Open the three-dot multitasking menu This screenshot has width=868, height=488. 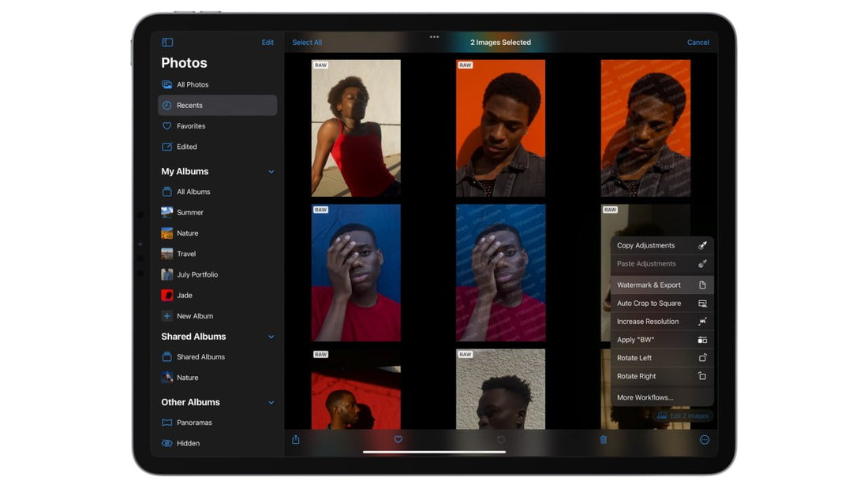434,36
